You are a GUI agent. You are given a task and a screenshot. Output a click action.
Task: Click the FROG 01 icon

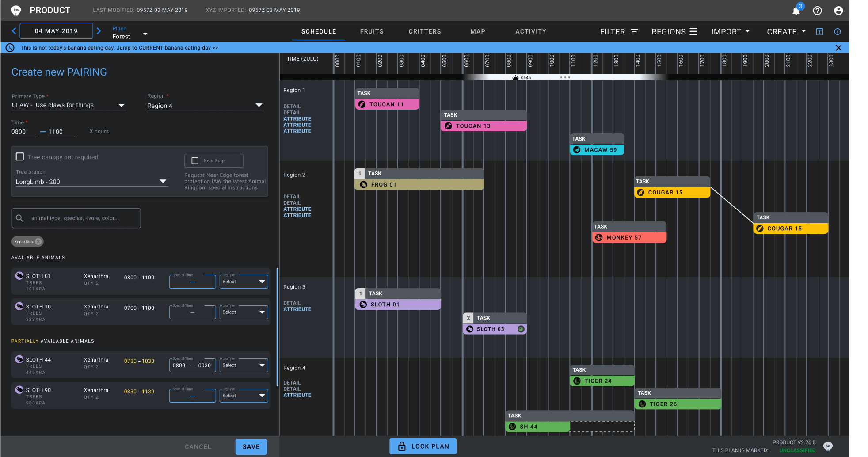pos(363,185)
